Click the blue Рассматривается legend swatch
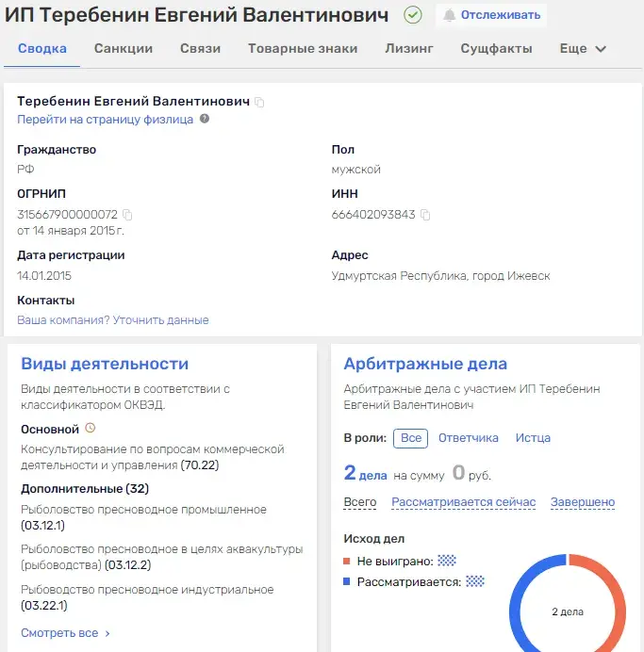The width and height of the screenshot is (644, 652). (x=347, y=581)
